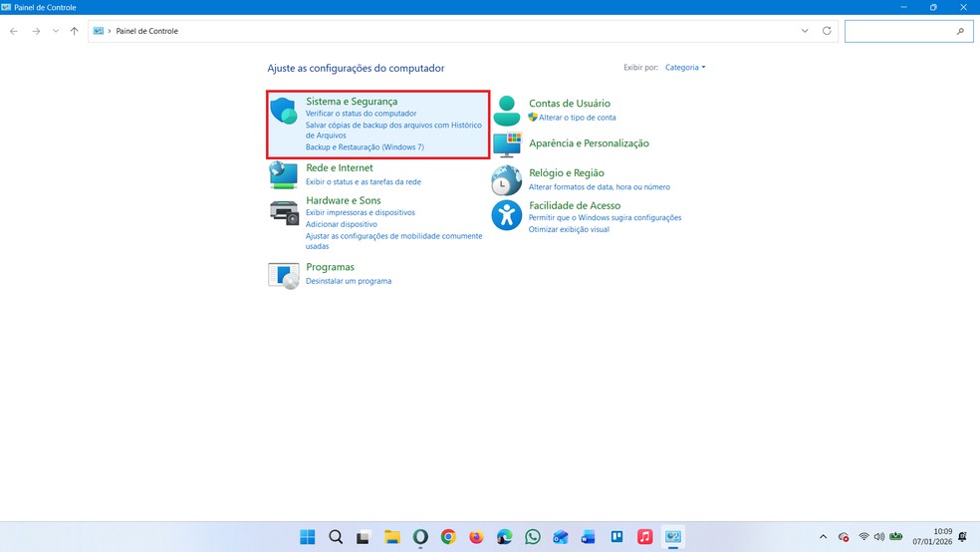Click Exibir impressoras e dispositivos

point(360,212)
